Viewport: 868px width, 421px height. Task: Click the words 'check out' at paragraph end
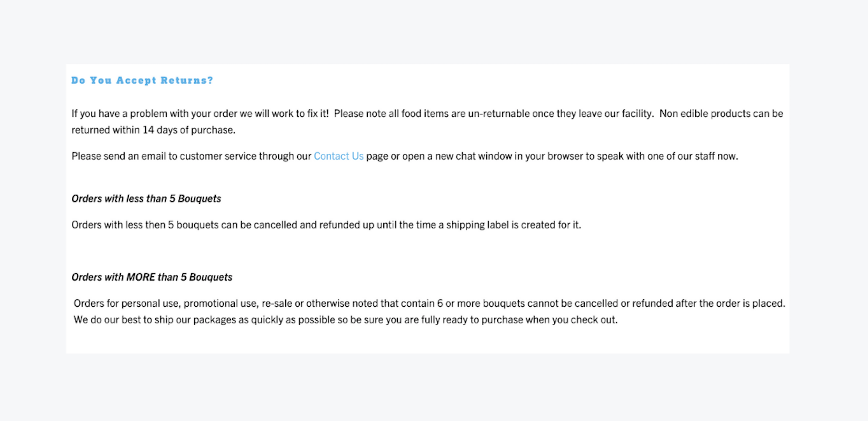(x=594, y=320)
